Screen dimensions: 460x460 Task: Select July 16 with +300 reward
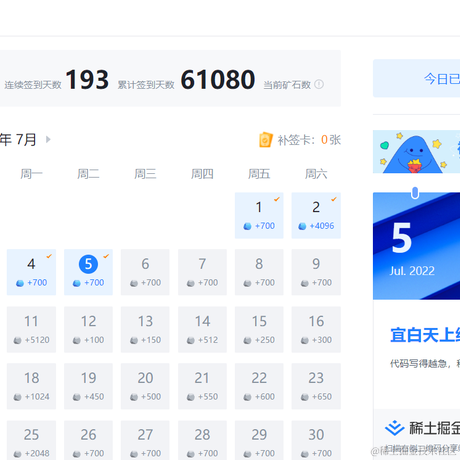[x=316, y=330]
